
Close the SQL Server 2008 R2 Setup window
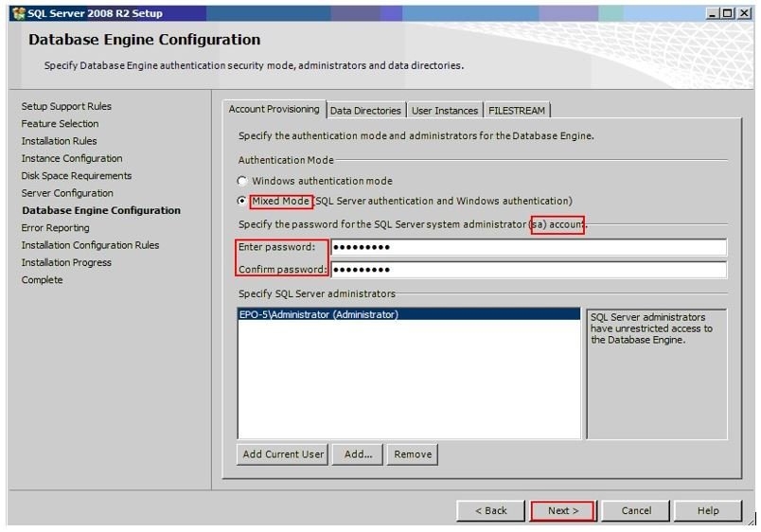pyautogui.click(x=743, y=13)
